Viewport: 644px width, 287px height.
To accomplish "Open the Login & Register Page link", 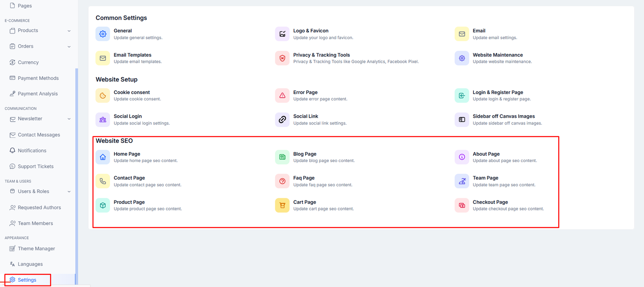I will pos(498,92).
